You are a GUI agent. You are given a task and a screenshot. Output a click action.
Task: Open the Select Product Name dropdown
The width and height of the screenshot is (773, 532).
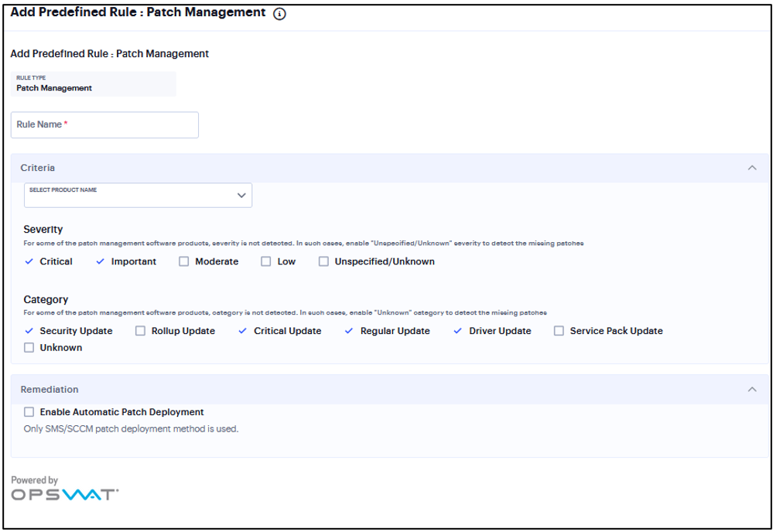coord(138,195)
